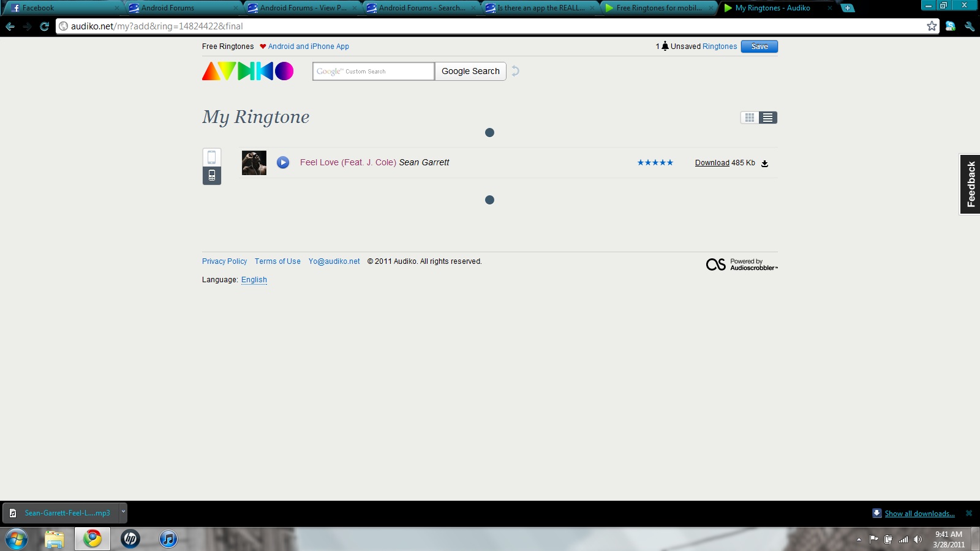Click the Chrome taskbar icon
Image resolution: width=980 pixels, height=551 pixels.
click(x=92, y=539)
